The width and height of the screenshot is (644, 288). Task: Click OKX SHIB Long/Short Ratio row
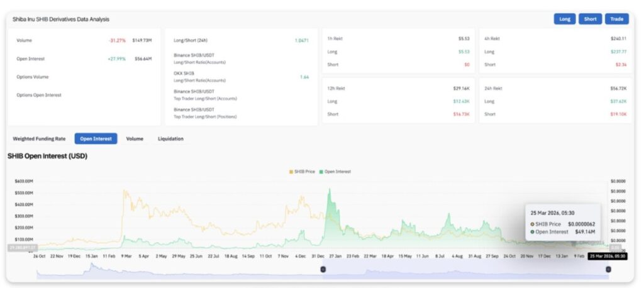pyautogui.click(x=199, y=77)
